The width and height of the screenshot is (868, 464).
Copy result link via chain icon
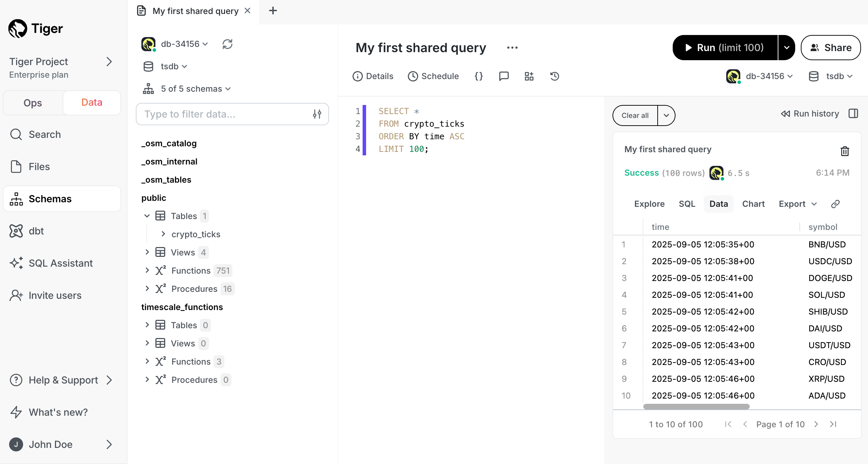pyautogui.click(x=835, y=204)
